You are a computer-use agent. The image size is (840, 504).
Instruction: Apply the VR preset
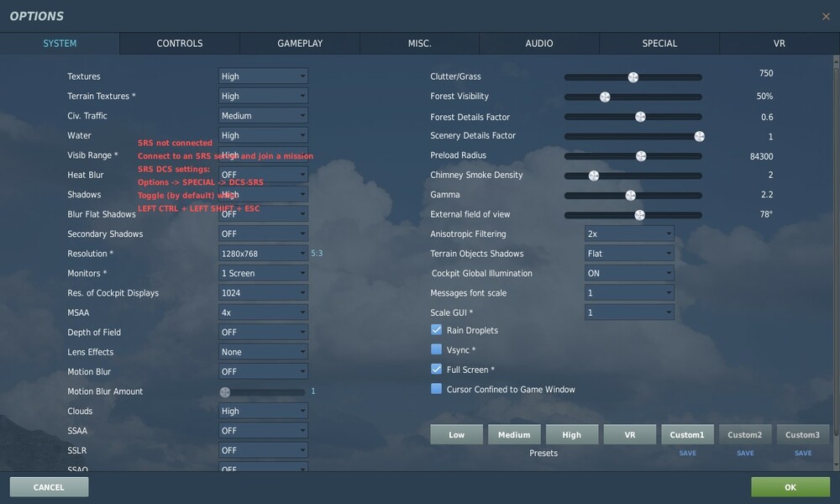pyautogui.click(x=629, y=434)
